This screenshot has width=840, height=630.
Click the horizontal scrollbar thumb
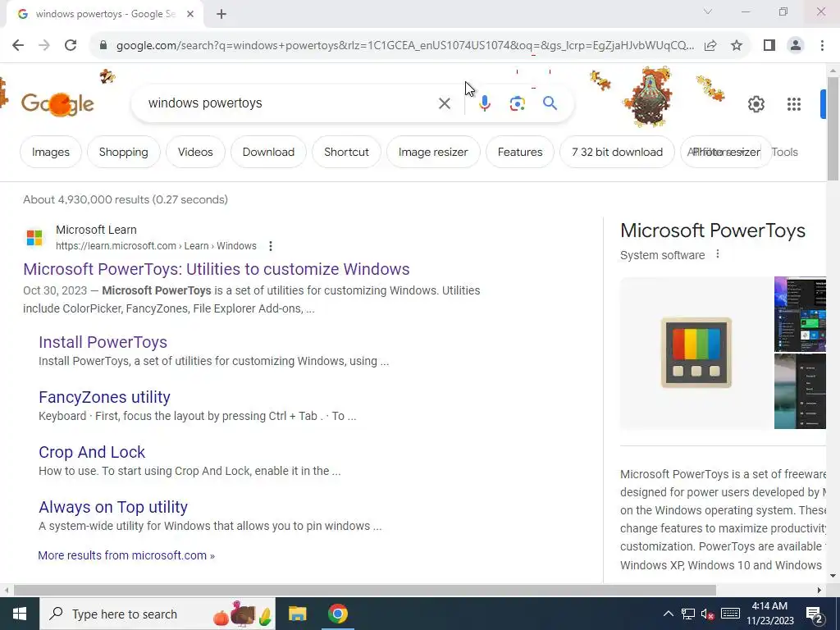365,591
